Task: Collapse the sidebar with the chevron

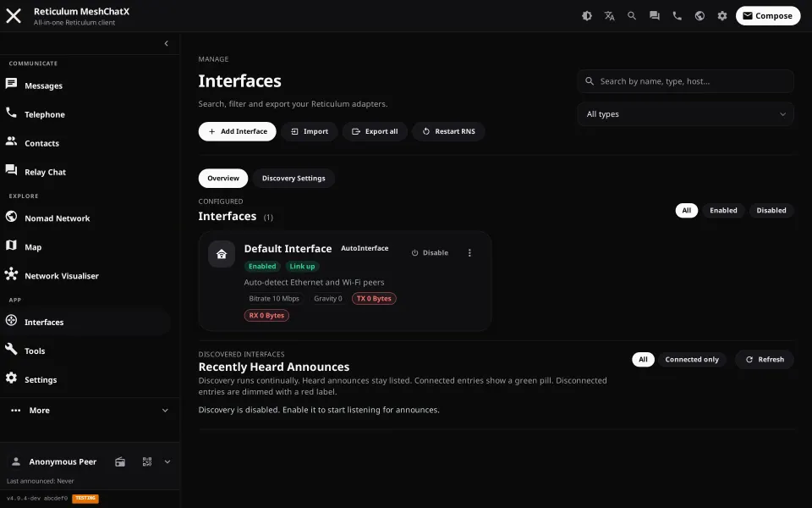Action: coord(167,43)
